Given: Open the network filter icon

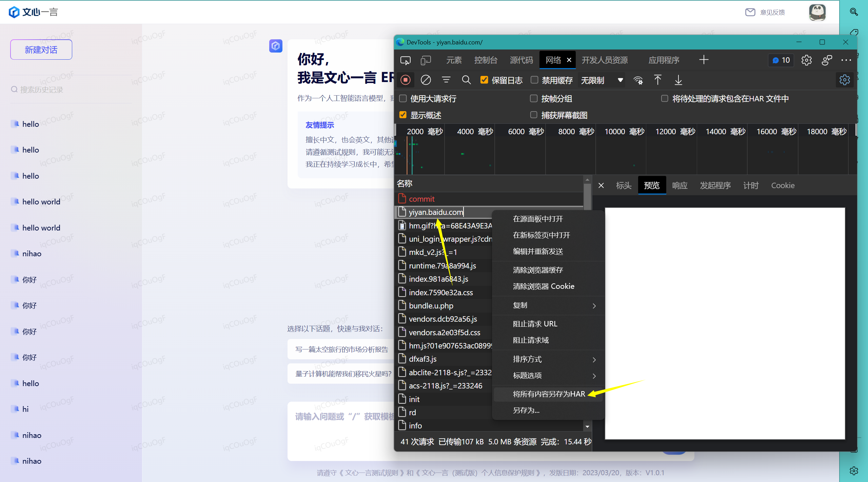Looking at the screenshot, I should click(446, 80).
